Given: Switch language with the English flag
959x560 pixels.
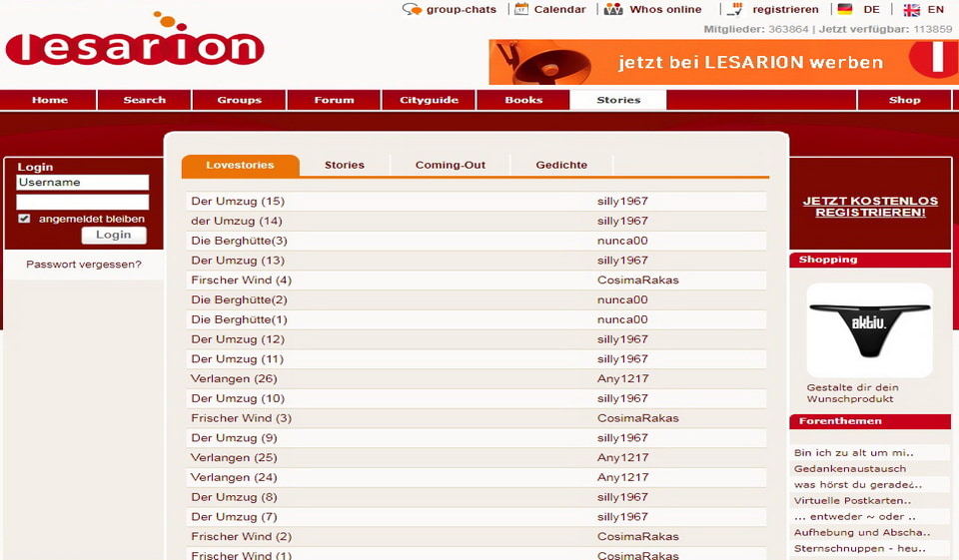Looking at the screenshot, I should coord(911,10).
